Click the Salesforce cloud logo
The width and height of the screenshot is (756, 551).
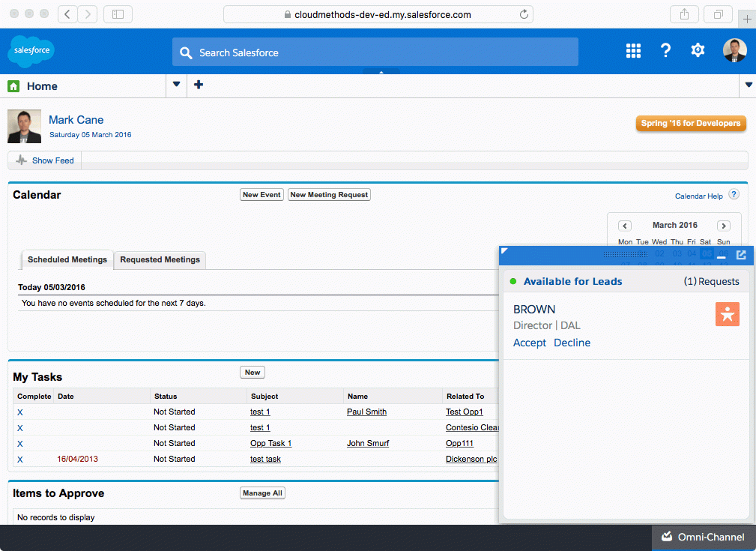tap(31, 51)
